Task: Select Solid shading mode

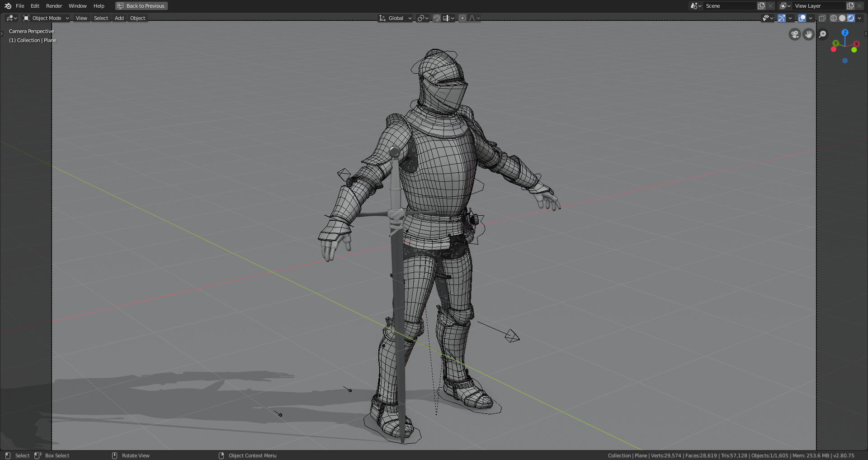Action: click(x=842, y=18)
